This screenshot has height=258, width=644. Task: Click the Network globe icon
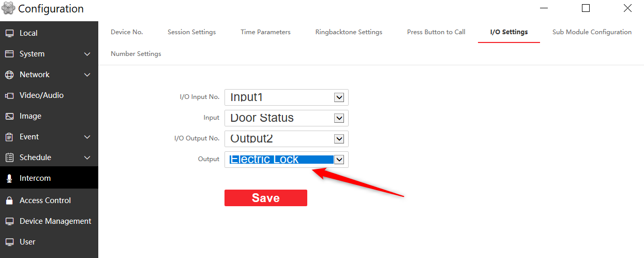tap(9, 75)
